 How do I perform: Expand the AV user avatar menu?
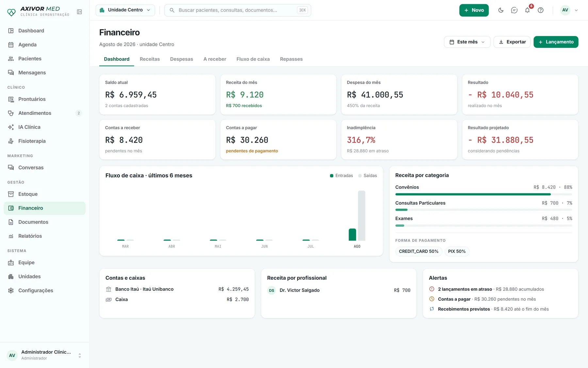tap(569, 10)
